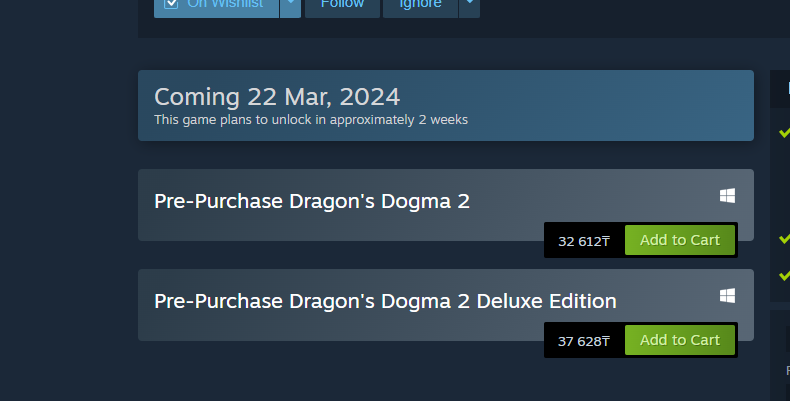Open the dropdown arrow beside On Wishlist
790x401 pixels.
[291, 5]
